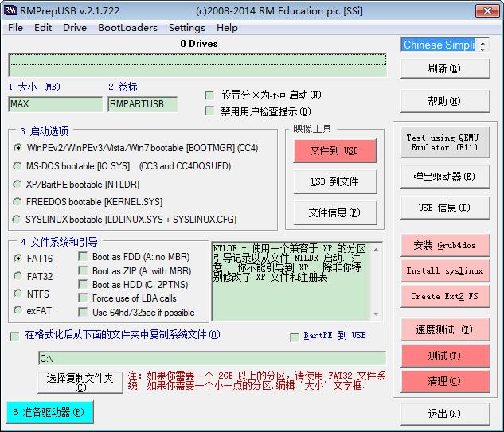The image size is (504, 432).
Task: Select XP/BartPE bootable [NTLDR] option
Action: pyautogui.click(x=17, y=185)
